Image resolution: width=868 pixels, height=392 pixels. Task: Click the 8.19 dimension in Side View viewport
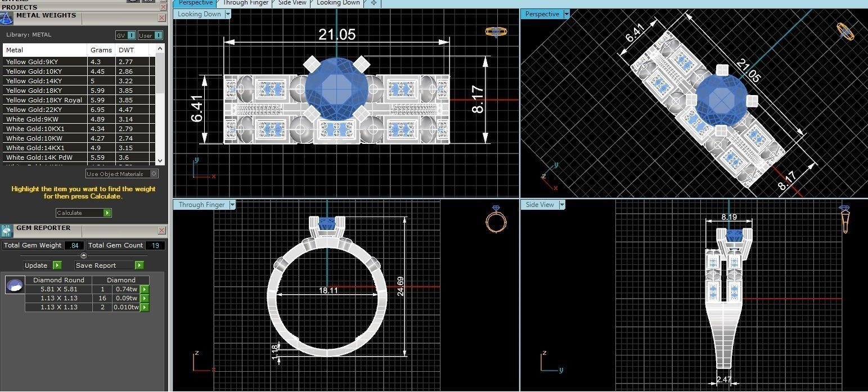tap(729, 217)
